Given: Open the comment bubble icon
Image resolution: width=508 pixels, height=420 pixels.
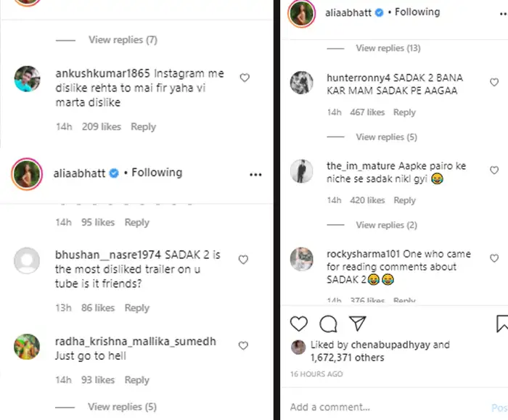Looking at the screenshot, I should click(328, 323).
